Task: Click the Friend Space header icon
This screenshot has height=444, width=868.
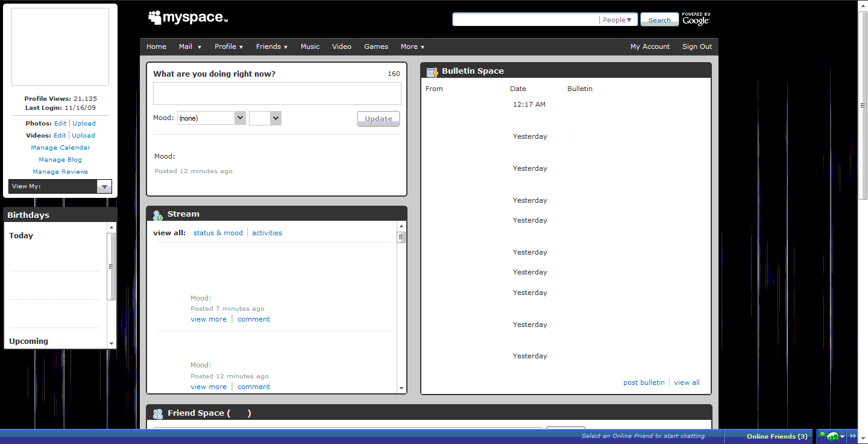Action: [x=158, y=414]
